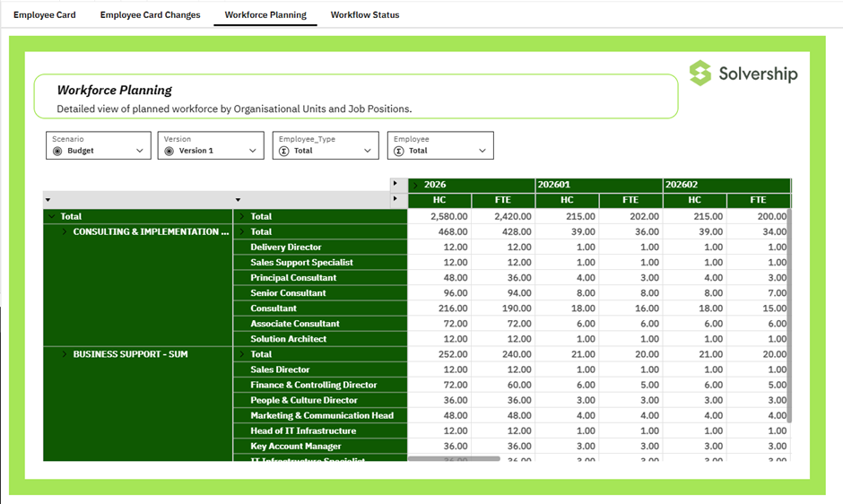Select the Sales Director row
Viewport: 843px width, 504px height.
[x=320, y=370]
